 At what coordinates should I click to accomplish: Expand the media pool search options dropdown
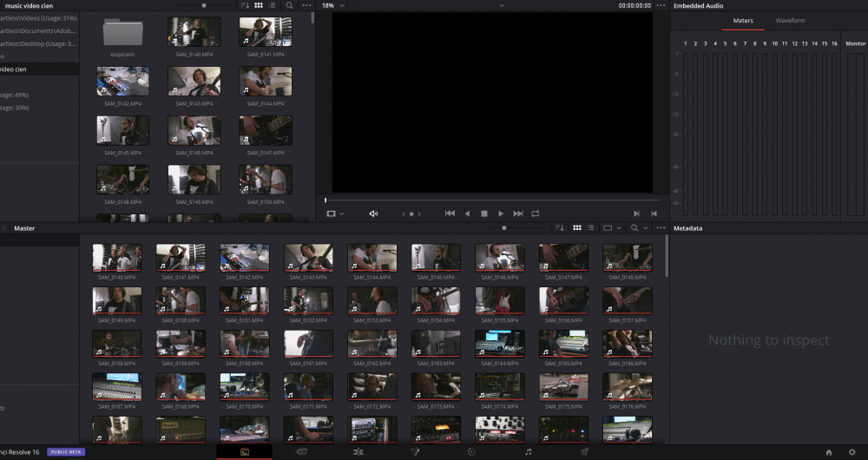point(646,228)
